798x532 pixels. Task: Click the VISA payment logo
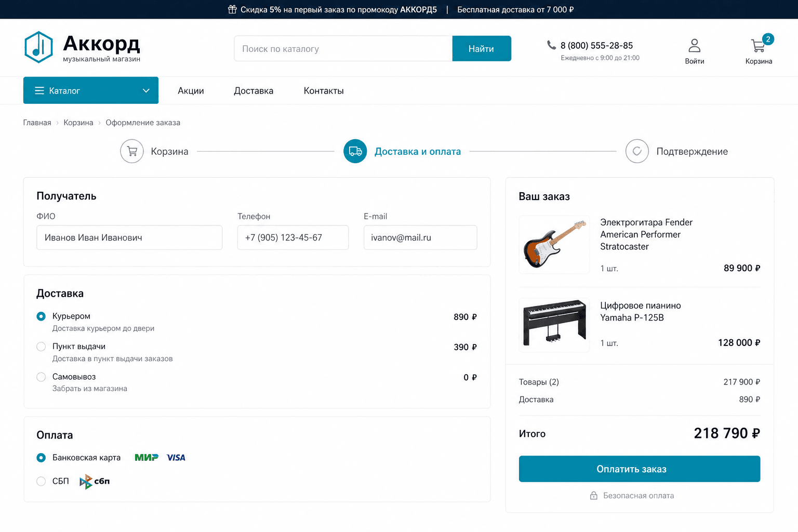point(176,458)
